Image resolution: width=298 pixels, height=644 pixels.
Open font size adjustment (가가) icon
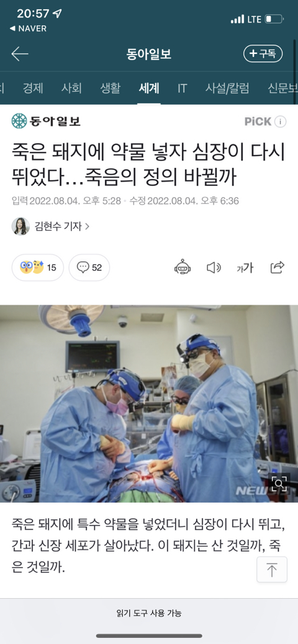click(245, 268)
